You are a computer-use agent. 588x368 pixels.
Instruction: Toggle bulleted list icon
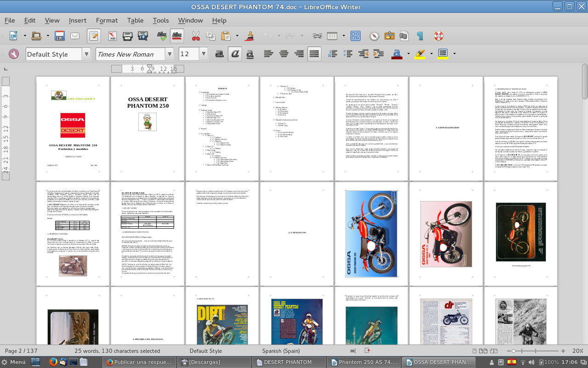348,54
